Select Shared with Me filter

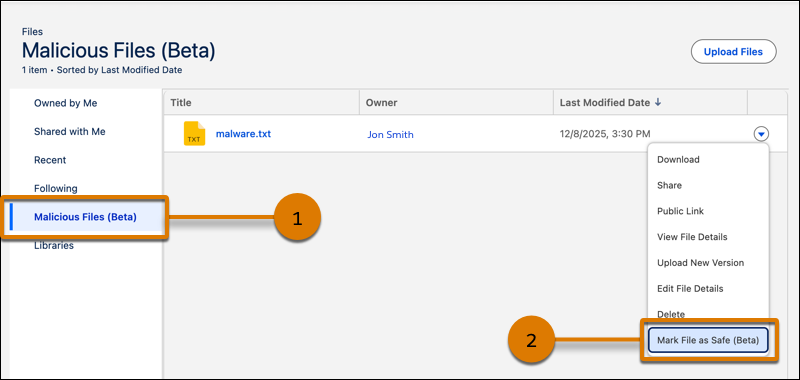coord(69,132)
